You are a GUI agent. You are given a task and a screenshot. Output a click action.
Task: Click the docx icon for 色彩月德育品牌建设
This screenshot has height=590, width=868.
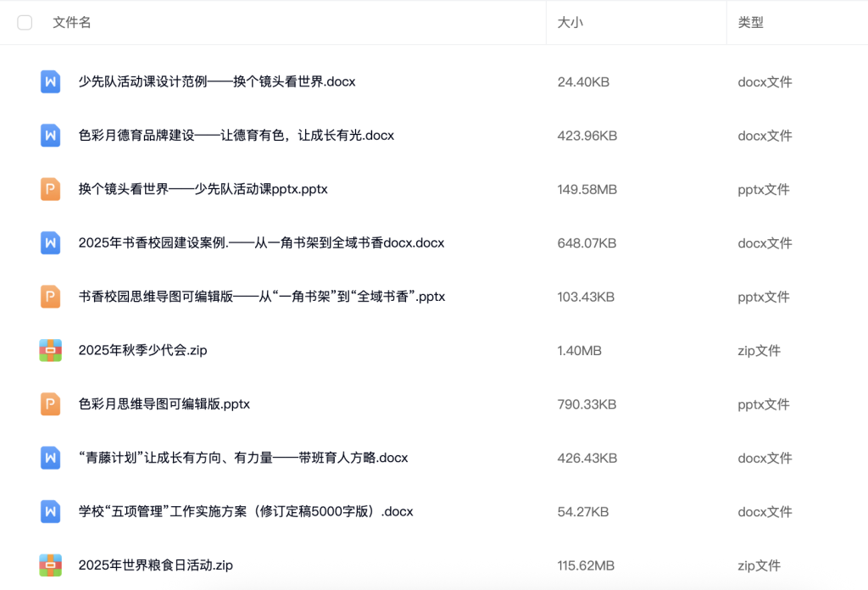coord(50,136)
